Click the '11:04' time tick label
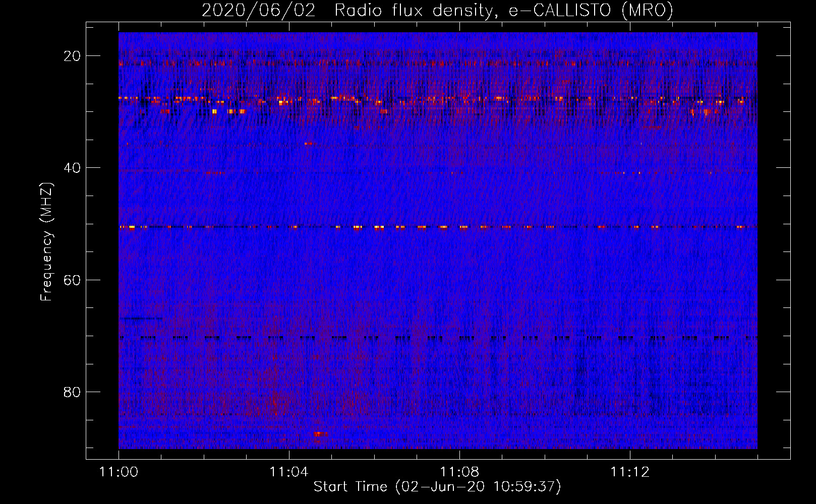The height and width of the screenshot is (504, 816). point(289,472)
